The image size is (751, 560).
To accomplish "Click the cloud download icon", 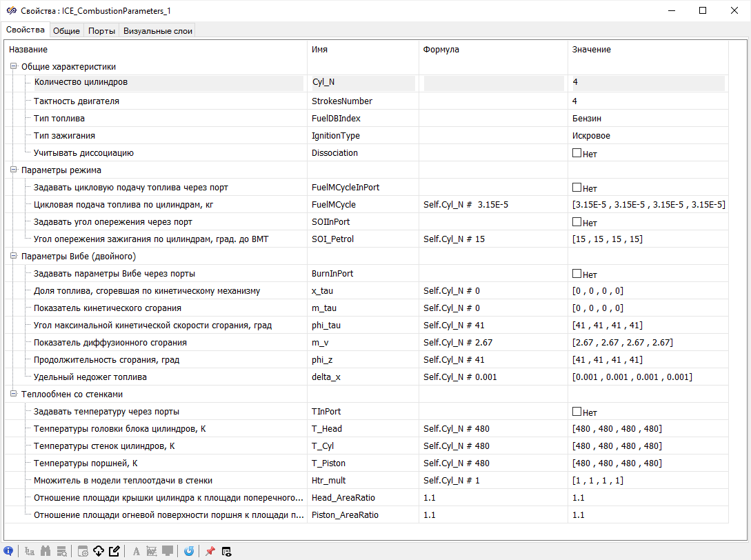I will (x=98, y=551).
